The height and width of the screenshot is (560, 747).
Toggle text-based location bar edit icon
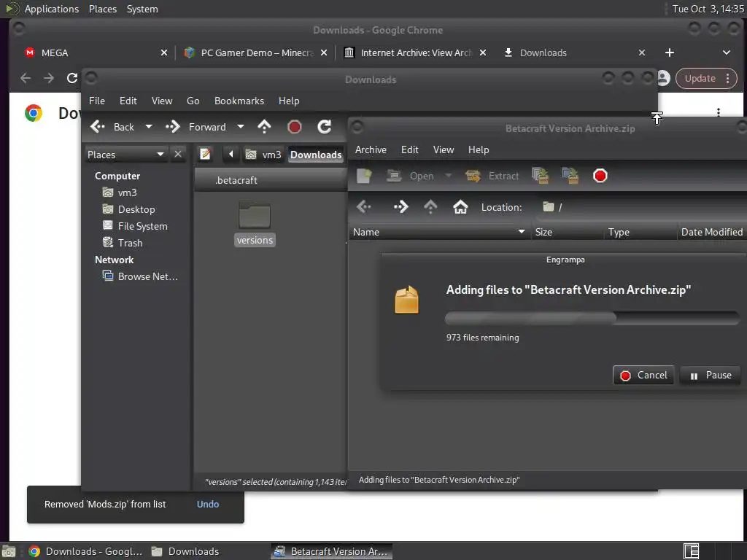(205, 155)
